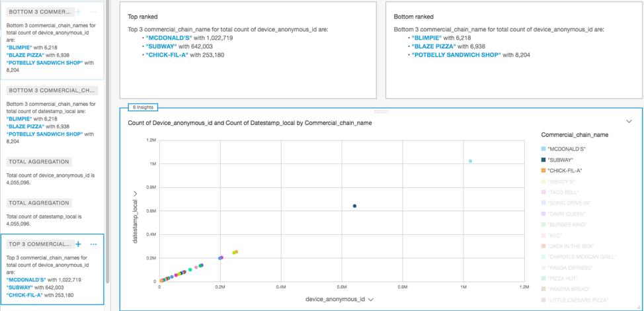Click the orange CHICK-FIL-A legend swatch
644x311 pixels.
pyautogui.click(x=543, y=171)
